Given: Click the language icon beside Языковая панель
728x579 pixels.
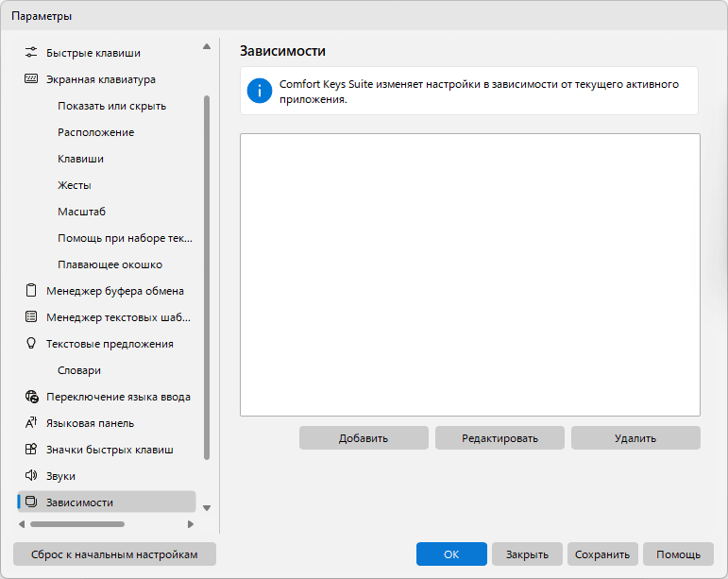Looking at the screenshot, I should pos(31,422).
